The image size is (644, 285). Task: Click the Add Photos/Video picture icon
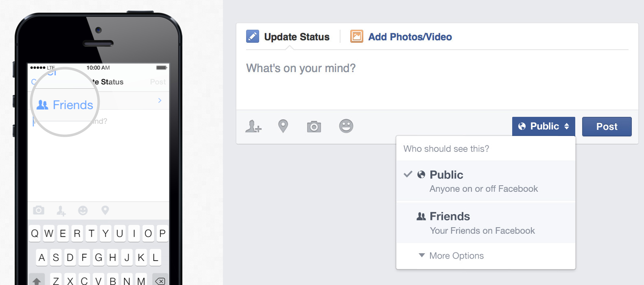click(357, 37)
